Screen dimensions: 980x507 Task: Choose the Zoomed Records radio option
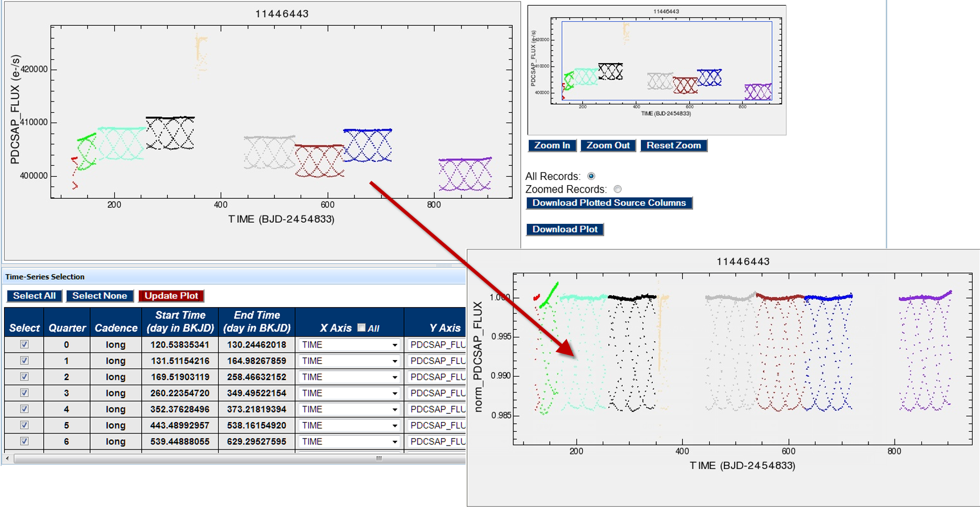617,189
